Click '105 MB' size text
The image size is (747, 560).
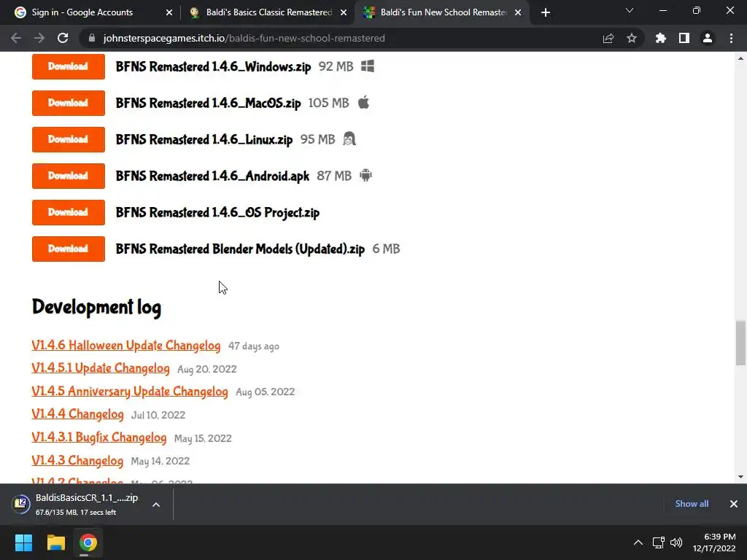[328, 103]
